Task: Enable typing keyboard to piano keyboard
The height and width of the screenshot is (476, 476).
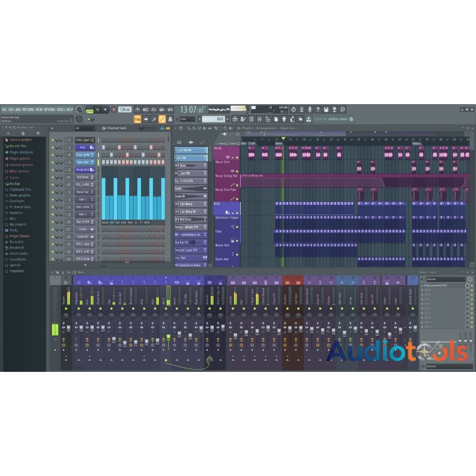Action: (138, 119)
